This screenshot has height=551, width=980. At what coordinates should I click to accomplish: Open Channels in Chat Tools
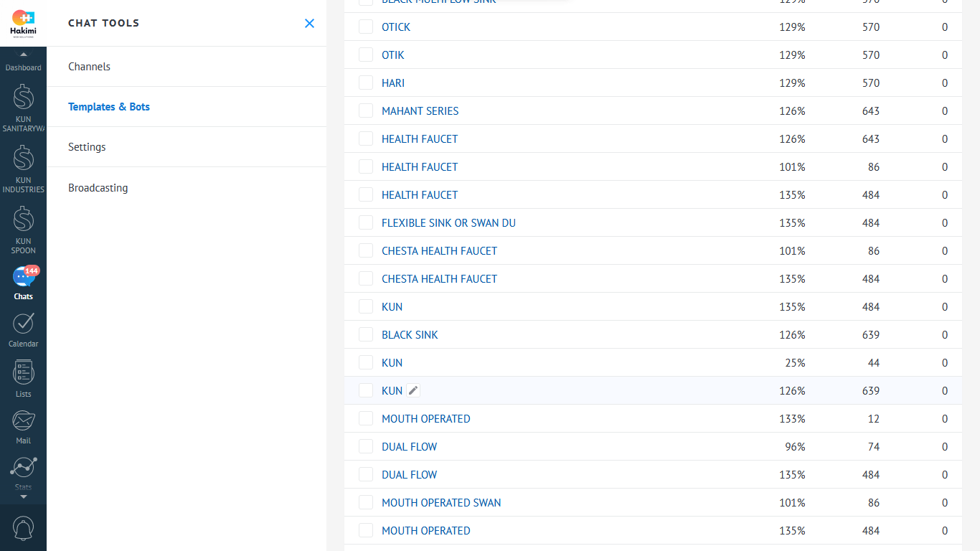tap(187, 67)
